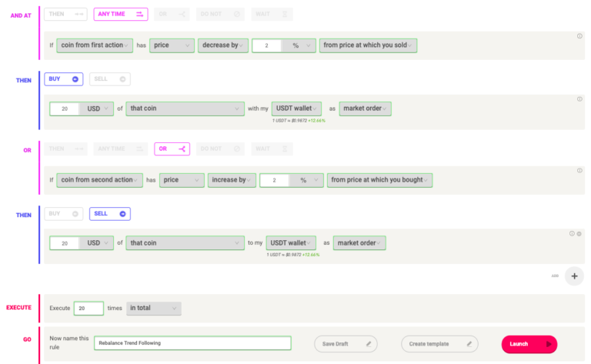This screenshot has height=364, width=591.
Task: Open % unit dropdown in decrease condition
Action: tap(299, 45)
